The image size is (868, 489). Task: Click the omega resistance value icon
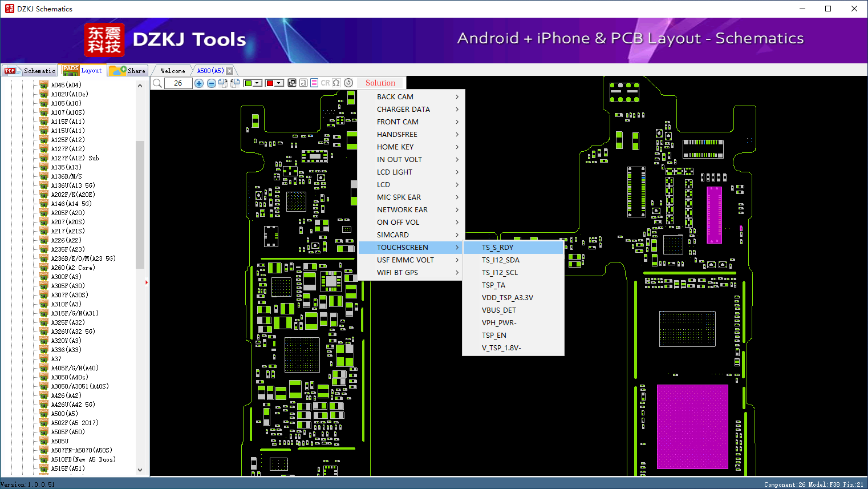click(336, 83)
